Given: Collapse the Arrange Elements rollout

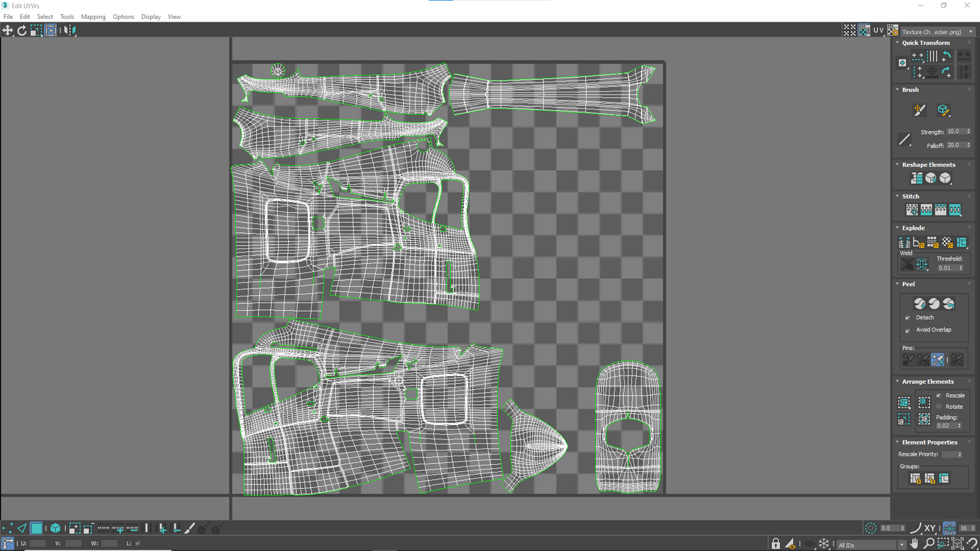Looking at the screenshot, I should click(898, 382).
